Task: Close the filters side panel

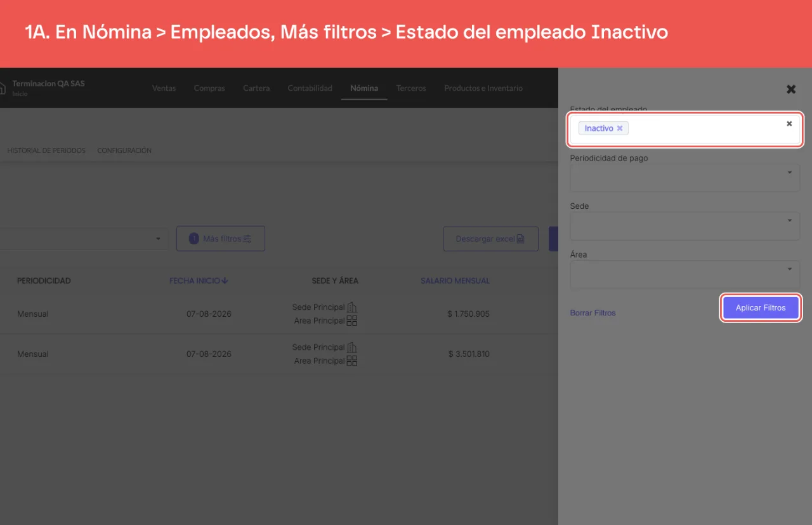Action: [791, 90]
